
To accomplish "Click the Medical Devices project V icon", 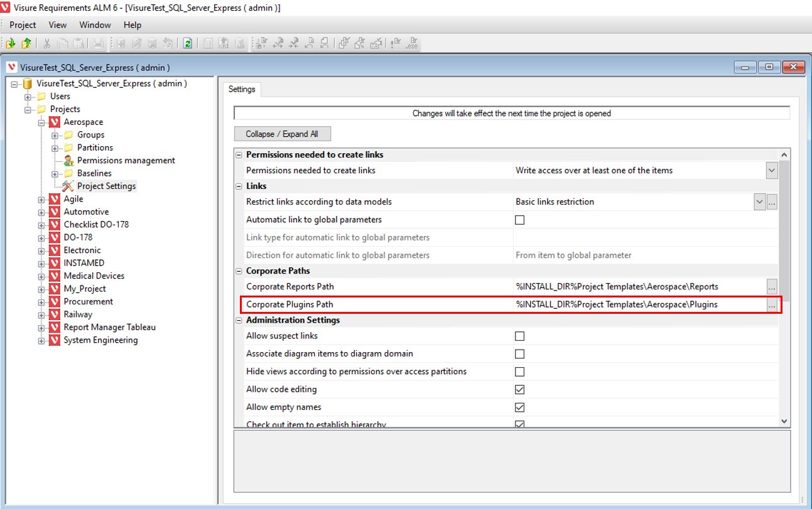I will coord(54,276).
